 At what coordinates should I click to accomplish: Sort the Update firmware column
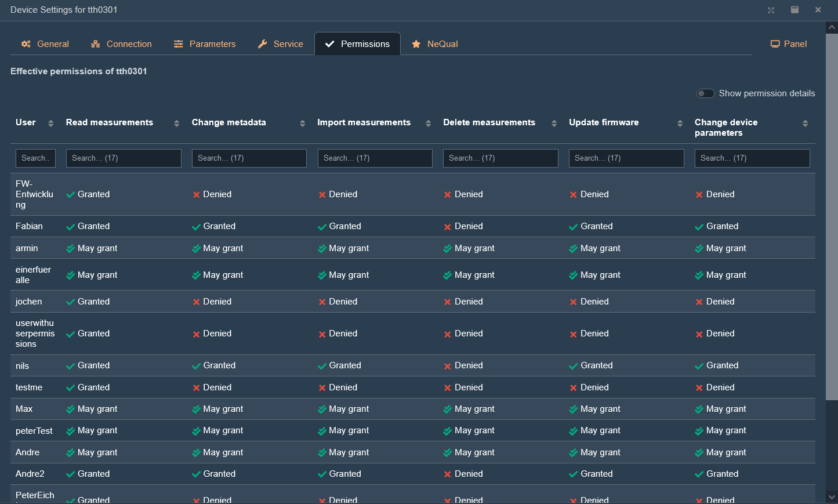[x=680, y=123]
